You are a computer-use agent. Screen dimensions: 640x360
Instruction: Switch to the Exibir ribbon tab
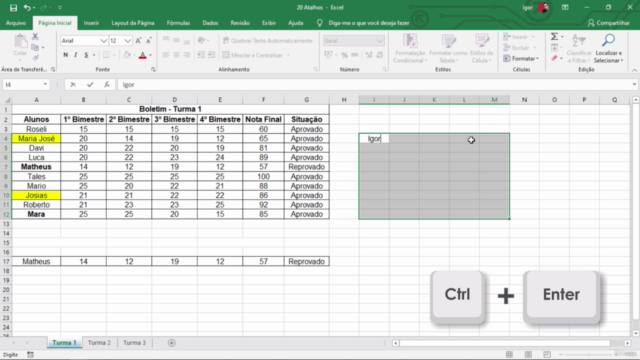(269, 23)
